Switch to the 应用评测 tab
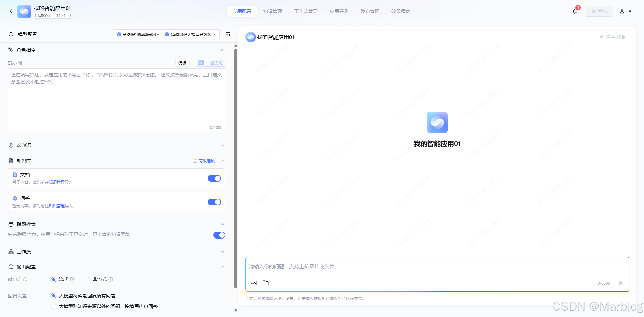 click(x=339, y=11)
